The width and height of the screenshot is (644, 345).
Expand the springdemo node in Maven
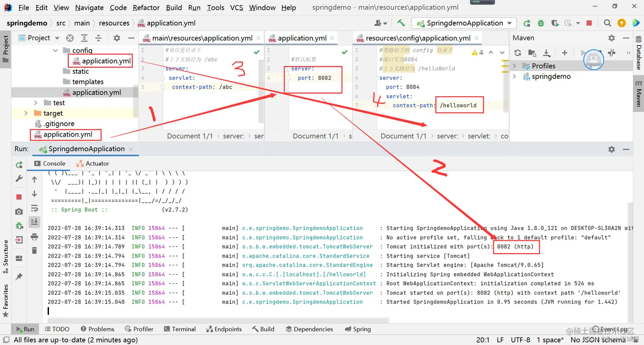coord(515,77)
